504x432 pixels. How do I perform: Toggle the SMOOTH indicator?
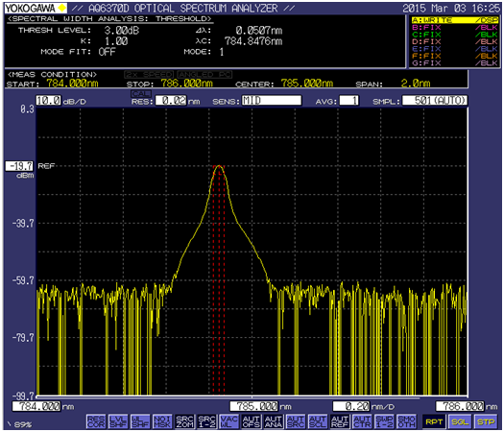coord(406,421)
